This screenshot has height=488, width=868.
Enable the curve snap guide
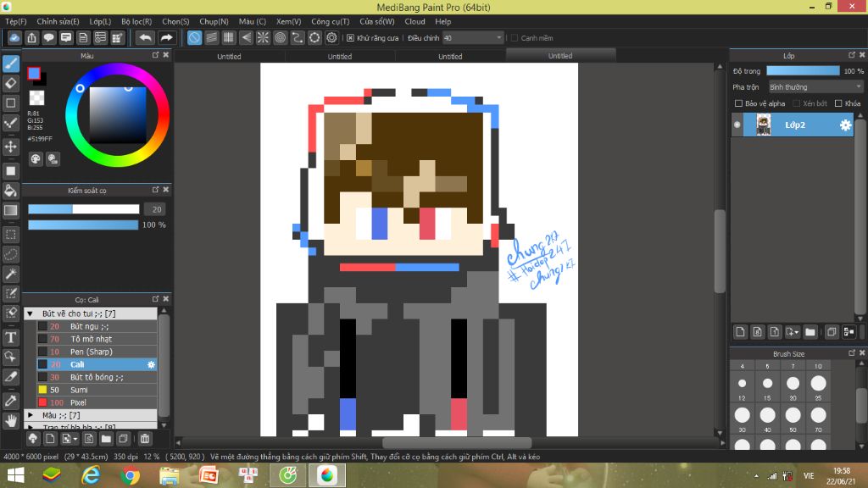pos(298,37)
